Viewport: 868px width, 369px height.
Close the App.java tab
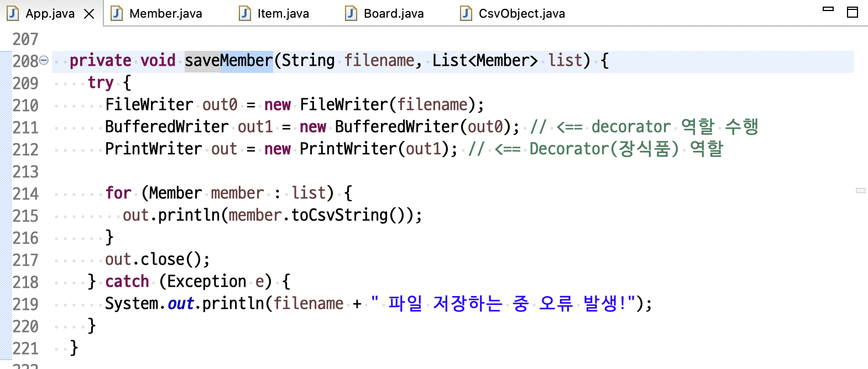(89, 14)
